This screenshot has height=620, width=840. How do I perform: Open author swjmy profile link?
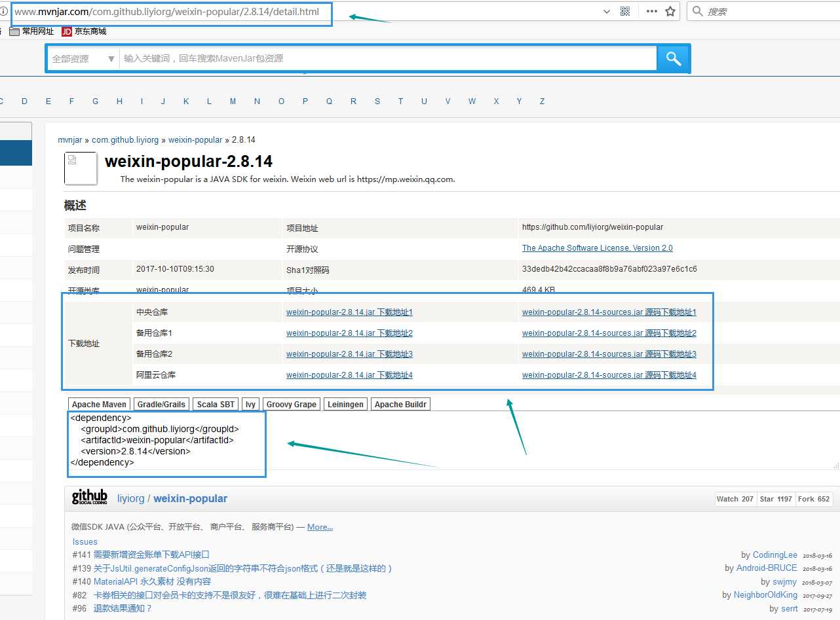coord(784,581)
